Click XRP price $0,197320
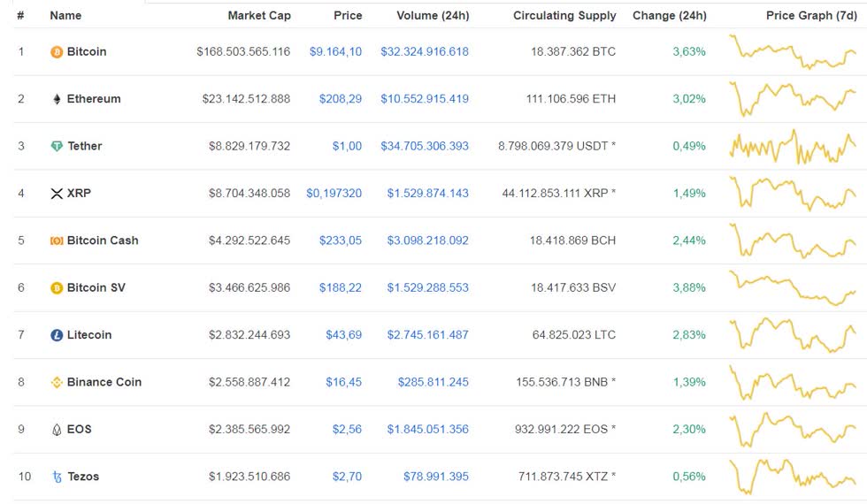Image resolution: width=867 pixels, height=504 pixels. (334, 194)
